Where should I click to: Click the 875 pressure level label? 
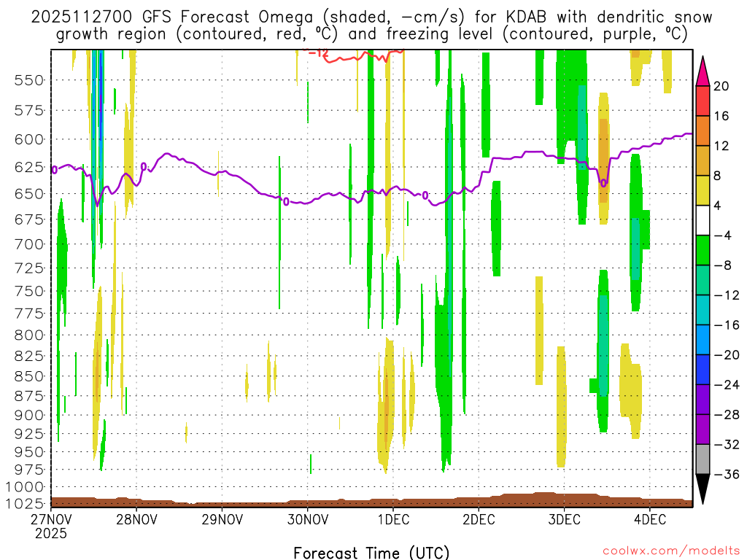tap(28, 396)
